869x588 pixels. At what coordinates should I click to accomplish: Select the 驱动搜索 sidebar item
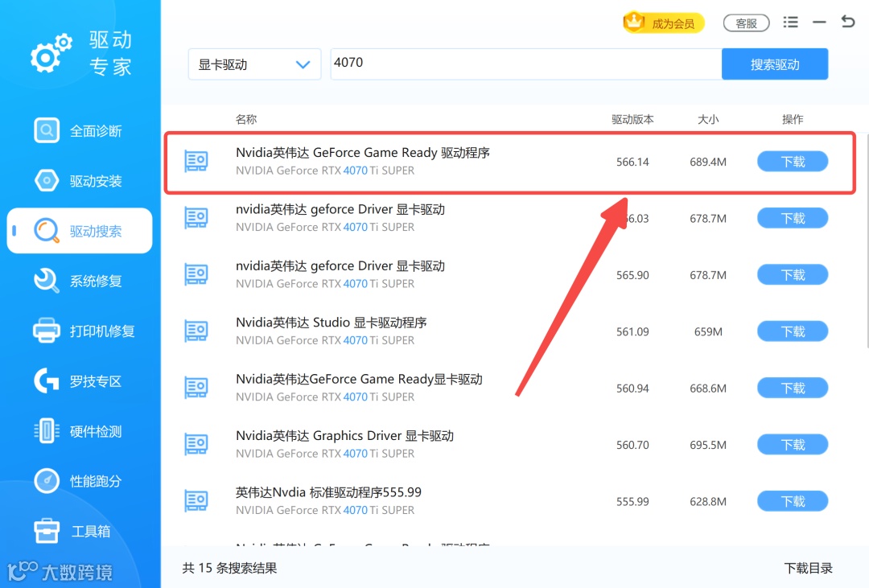pyautogui.click(x=79, y=231)
